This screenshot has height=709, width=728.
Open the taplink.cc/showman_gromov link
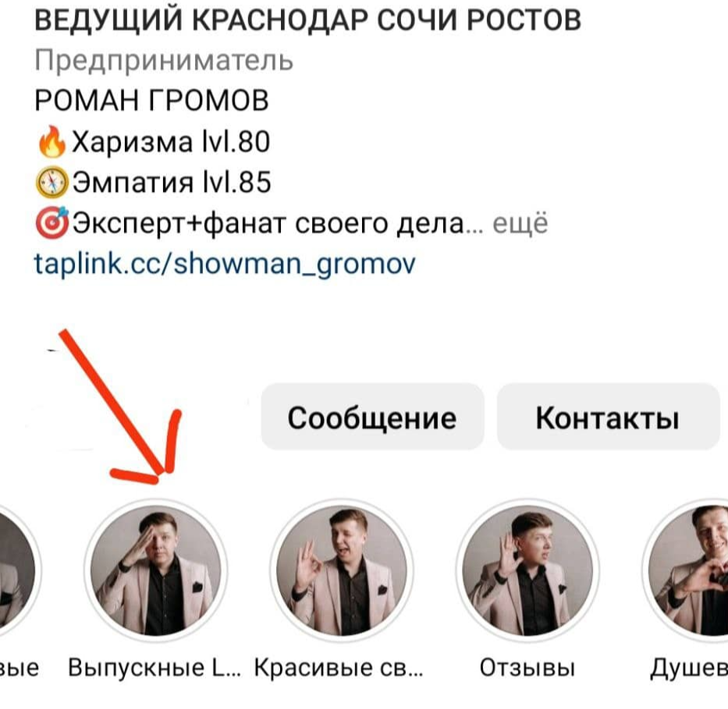[x=225, y=264]
